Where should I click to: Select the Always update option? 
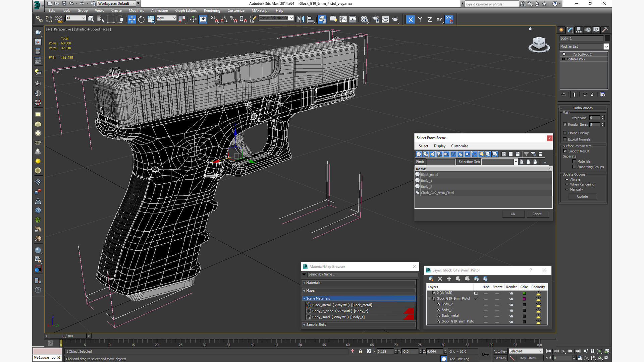point(567,180)
